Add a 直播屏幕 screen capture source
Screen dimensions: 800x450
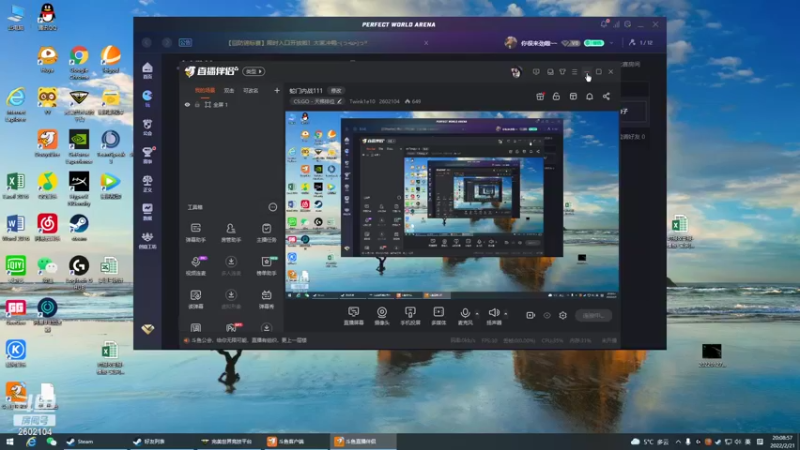pyautogui.click(x=353, y=316)
